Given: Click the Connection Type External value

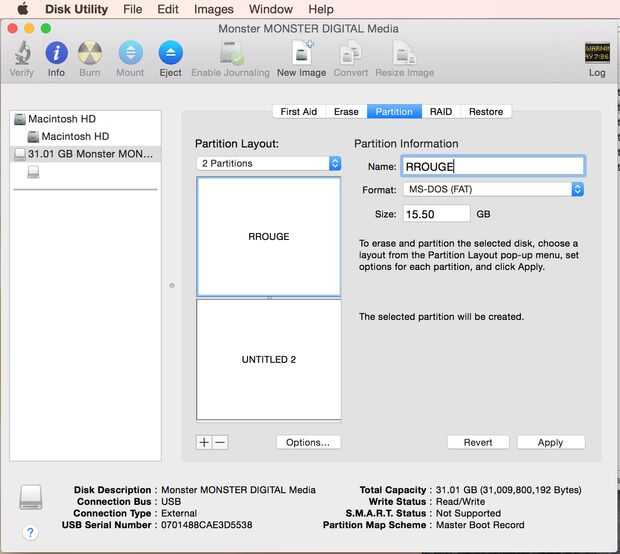Looking at the screenshot, I should [179, 513].
